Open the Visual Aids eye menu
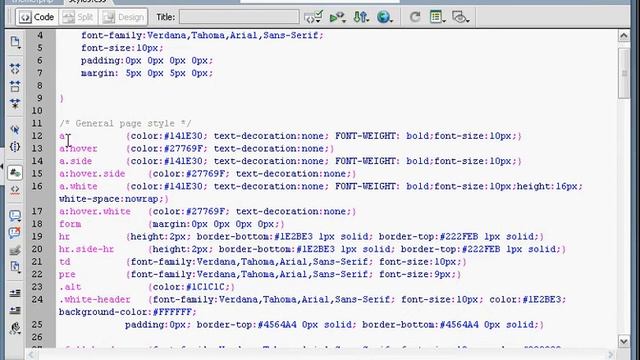The image size is (640, 360). click(461, 17)
